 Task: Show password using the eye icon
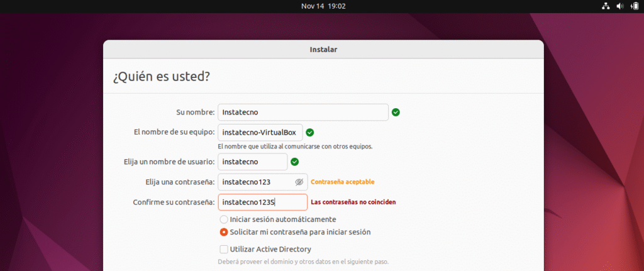click(299, 182)
